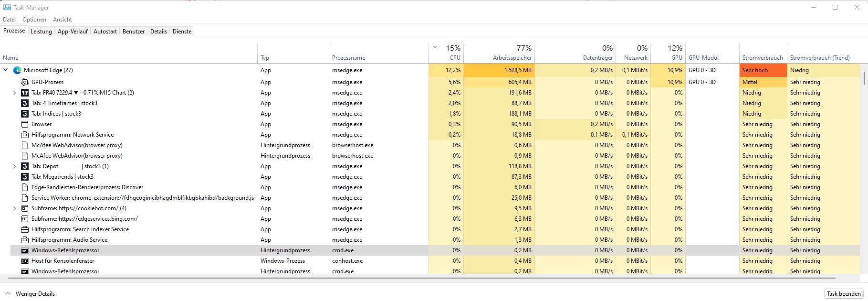The image size is (868, 301).
Task: Click the Task-Manager title bar icon
Action: (7, 7)
